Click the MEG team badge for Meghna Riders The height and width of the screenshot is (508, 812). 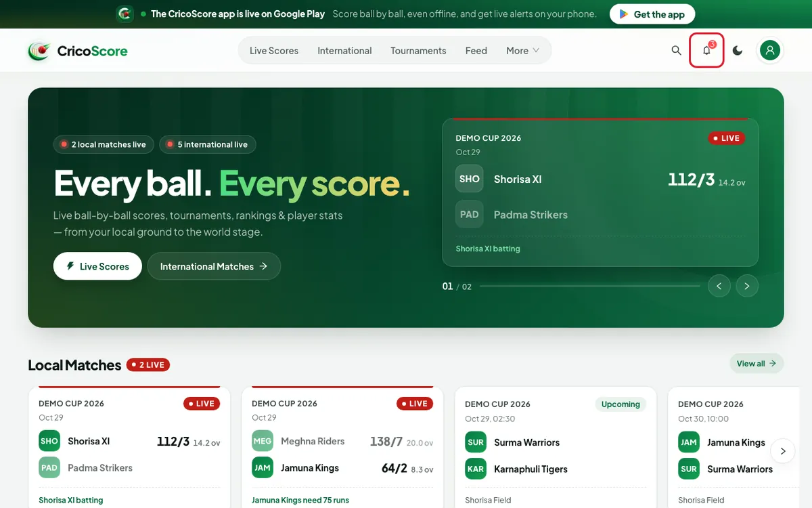point(263,441)
